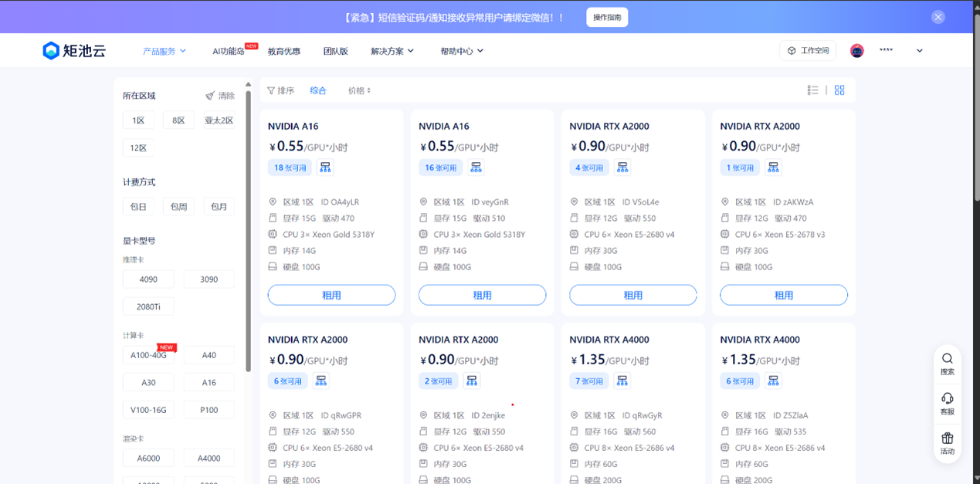Viewport: 980px width, 484px height.
Task: Click network icon beside 7张可用
Action: 622,381
